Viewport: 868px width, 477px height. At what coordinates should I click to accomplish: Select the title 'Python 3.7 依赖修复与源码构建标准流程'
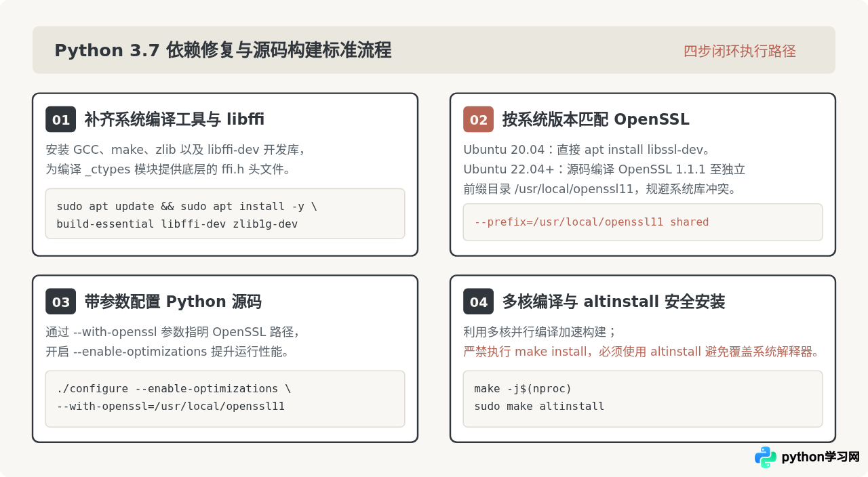(222, 50)
